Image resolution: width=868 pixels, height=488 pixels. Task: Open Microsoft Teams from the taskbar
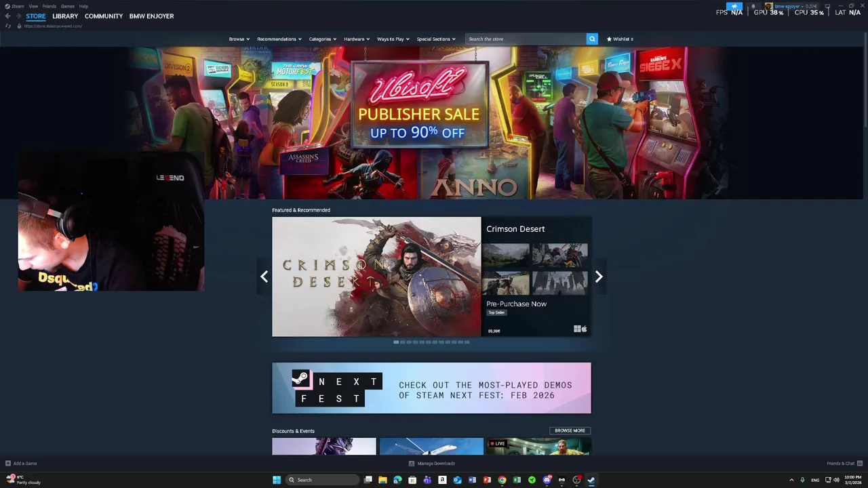[427, 480]
